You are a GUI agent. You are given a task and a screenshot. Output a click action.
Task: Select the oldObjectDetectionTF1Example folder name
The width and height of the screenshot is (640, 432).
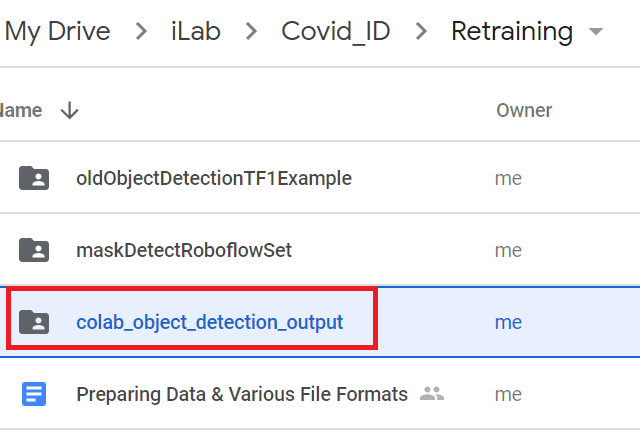click(214, 179)
